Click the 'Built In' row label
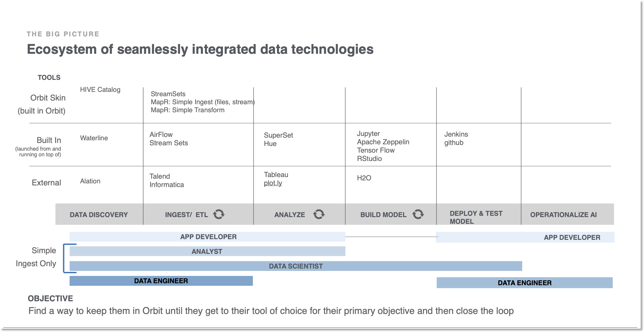The image size is (644, 332). click(x=49, y=140)
